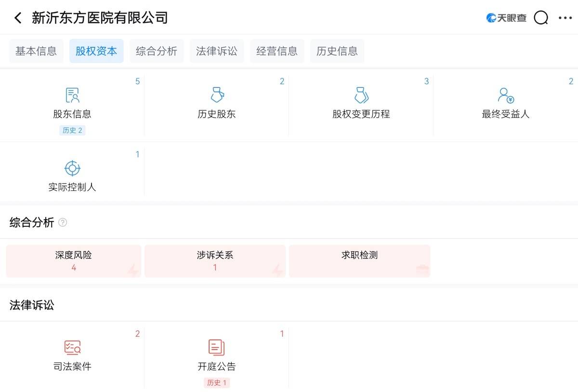Select the 历史股东 icon

pyautogui.click(x=217, y=94)
